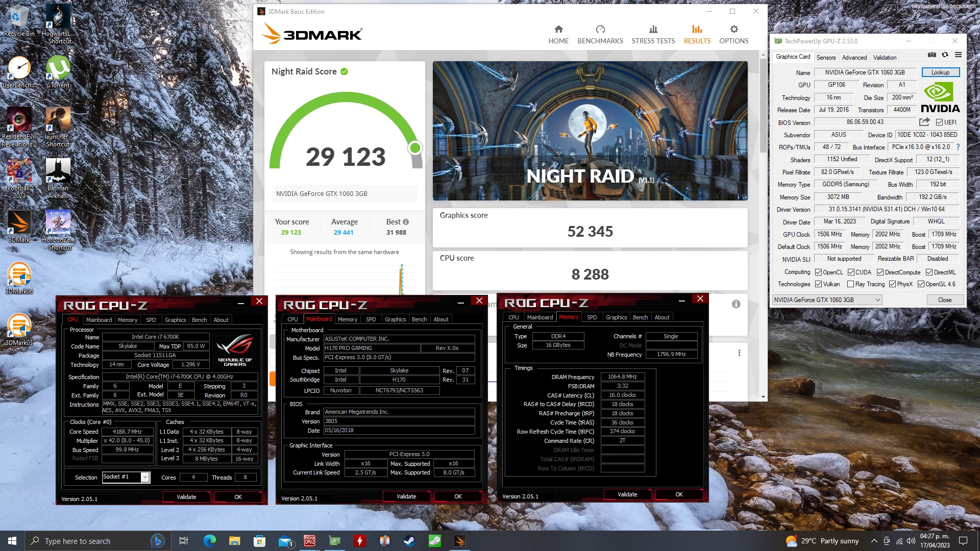Viewport: 980px width, 551px height.
Task: Click the NVIDIA GeForce GTX 1060 3GB field in 3DMark
Action: (345, 194)
